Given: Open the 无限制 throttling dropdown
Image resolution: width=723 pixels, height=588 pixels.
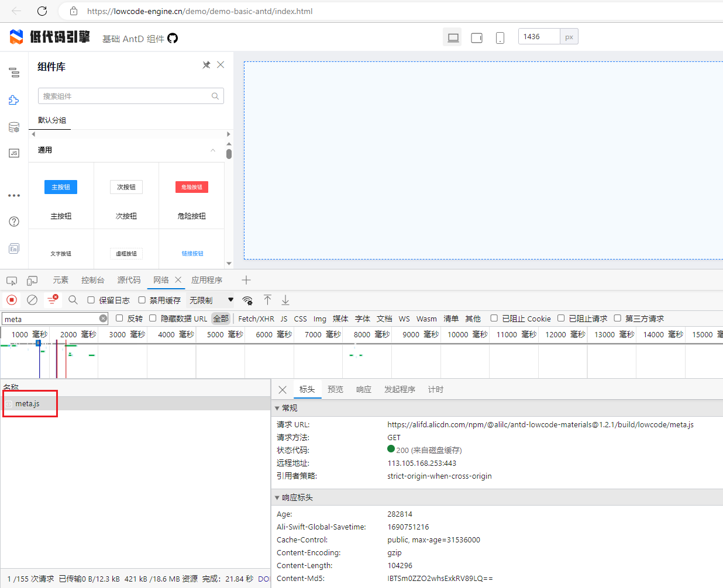Looking at the screenshot, I should click(x=209, y=299).
